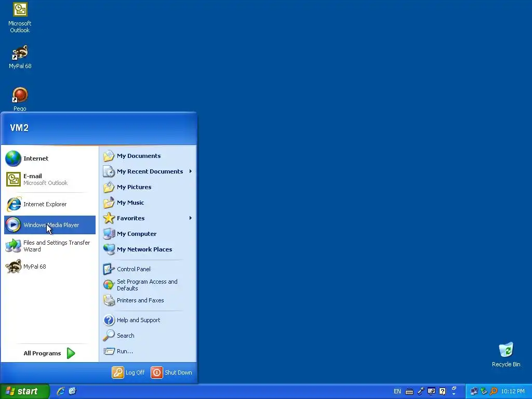Click the My Recent Documents entry

[148, 171]
